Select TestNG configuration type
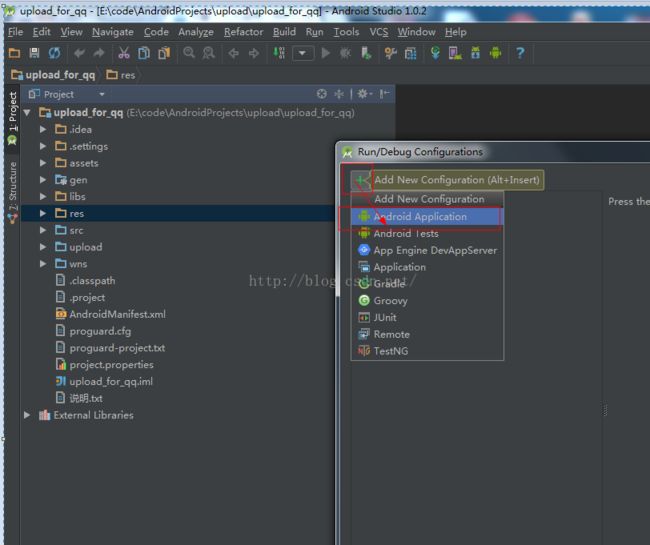 [x=427, y=351]
